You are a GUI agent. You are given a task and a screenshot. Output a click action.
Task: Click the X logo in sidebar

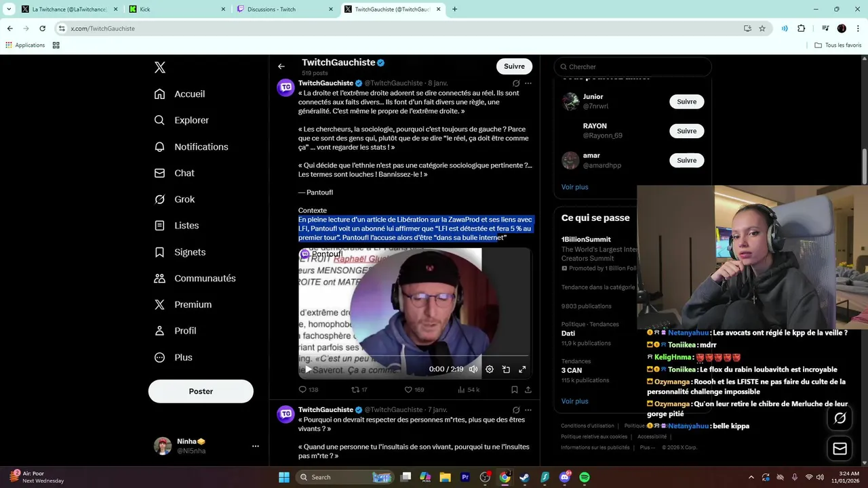pyautogui.click(x=160, y=67)
